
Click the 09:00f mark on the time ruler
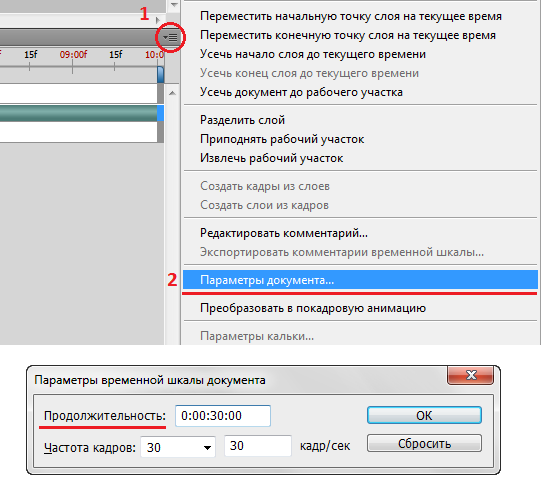tap(73, 55)
